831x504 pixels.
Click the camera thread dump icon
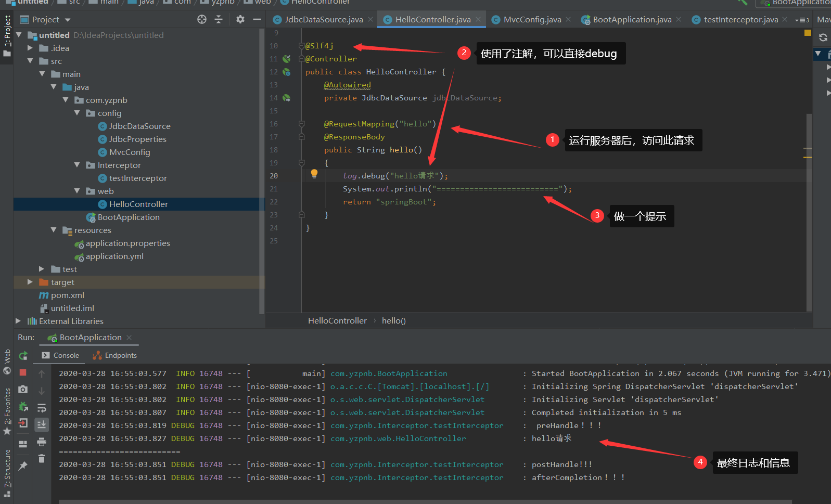point(23,390)
